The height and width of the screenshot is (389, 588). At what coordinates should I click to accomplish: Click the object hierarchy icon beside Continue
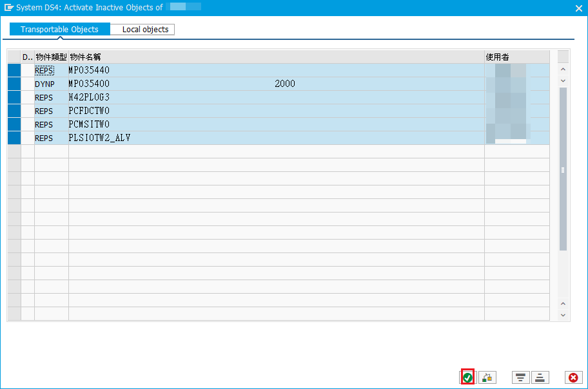tap(487, 377)
